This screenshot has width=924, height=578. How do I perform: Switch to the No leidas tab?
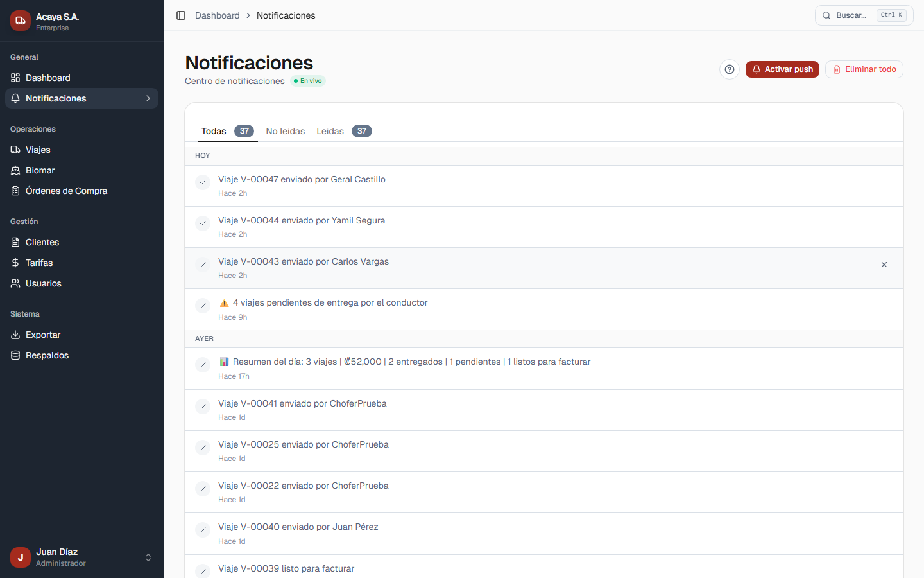286,131
